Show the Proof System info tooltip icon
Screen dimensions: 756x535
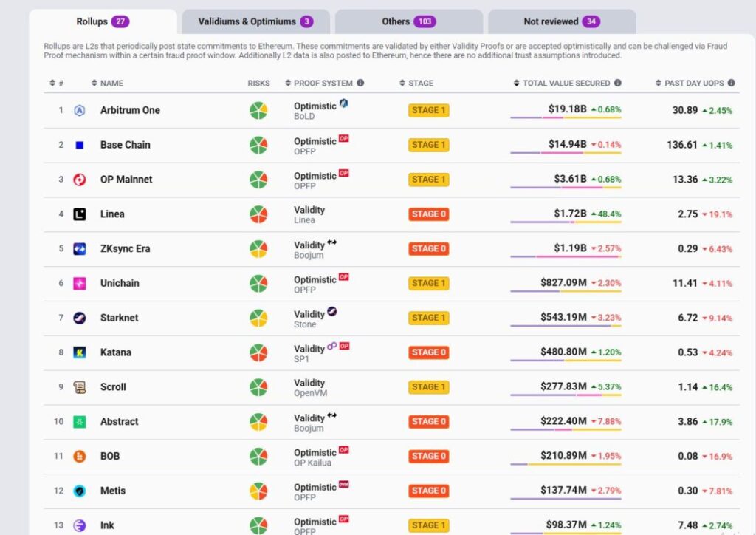360,83
